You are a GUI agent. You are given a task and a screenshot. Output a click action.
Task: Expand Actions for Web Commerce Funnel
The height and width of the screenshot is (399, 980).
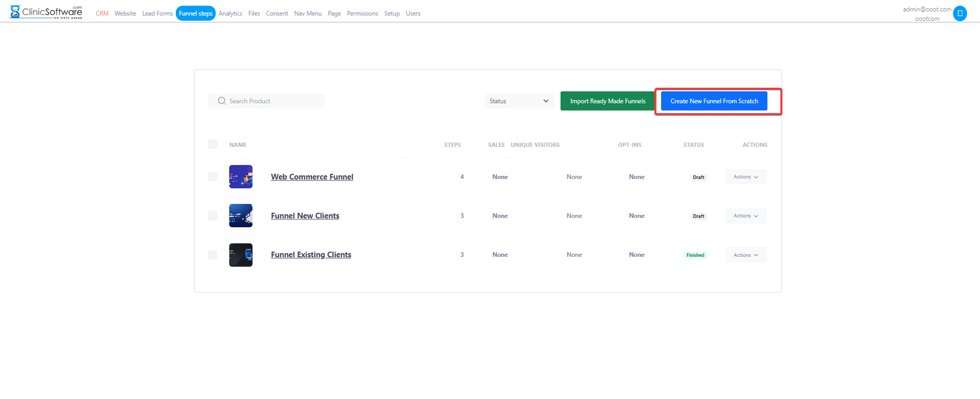746,177
